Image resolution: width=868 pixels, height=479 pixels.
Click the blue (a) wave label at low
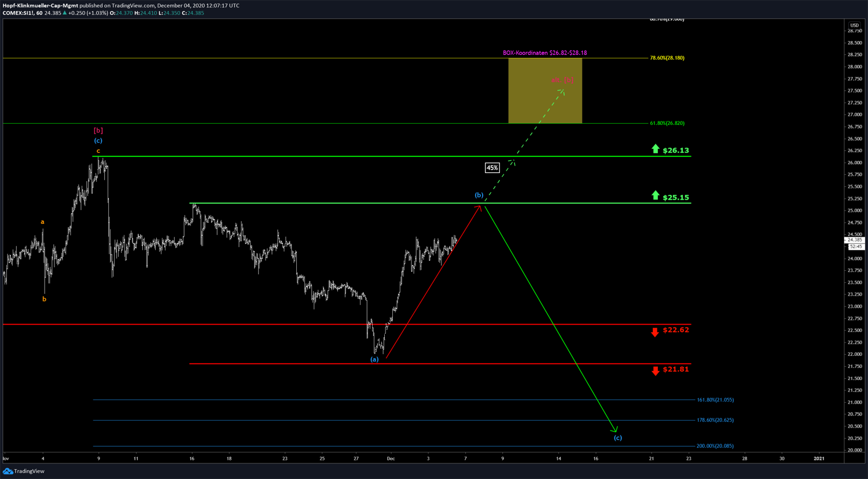click(x=374, y=359)
